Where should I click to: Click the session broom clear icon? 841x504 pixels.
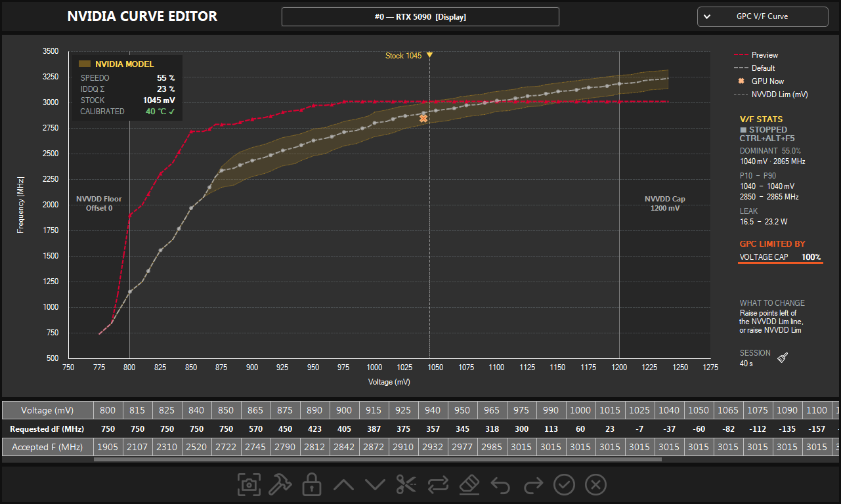(x=783, y=358)
